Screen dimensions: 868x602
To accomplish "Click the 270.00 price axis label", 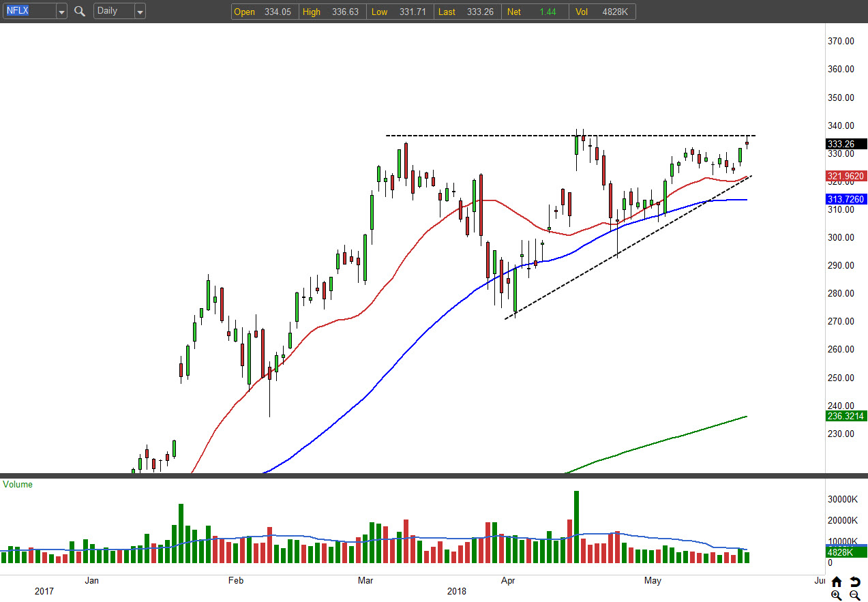I will (x=841, y=321).
